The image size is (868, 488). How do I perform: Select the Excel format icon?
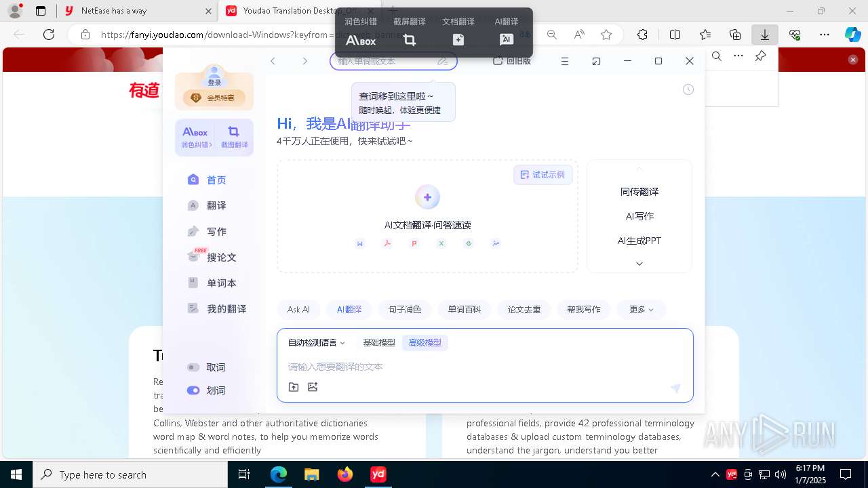(x=441, y=243)
